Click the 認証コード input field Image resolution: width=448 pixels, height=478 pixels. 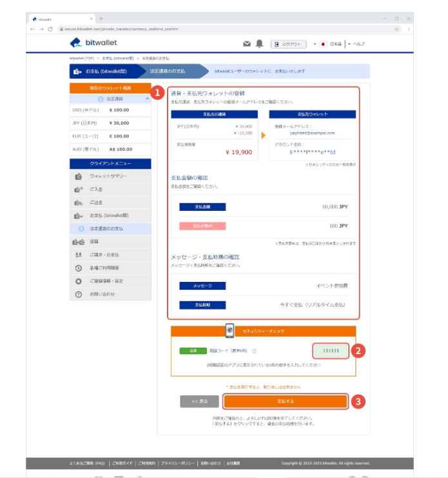331,351
